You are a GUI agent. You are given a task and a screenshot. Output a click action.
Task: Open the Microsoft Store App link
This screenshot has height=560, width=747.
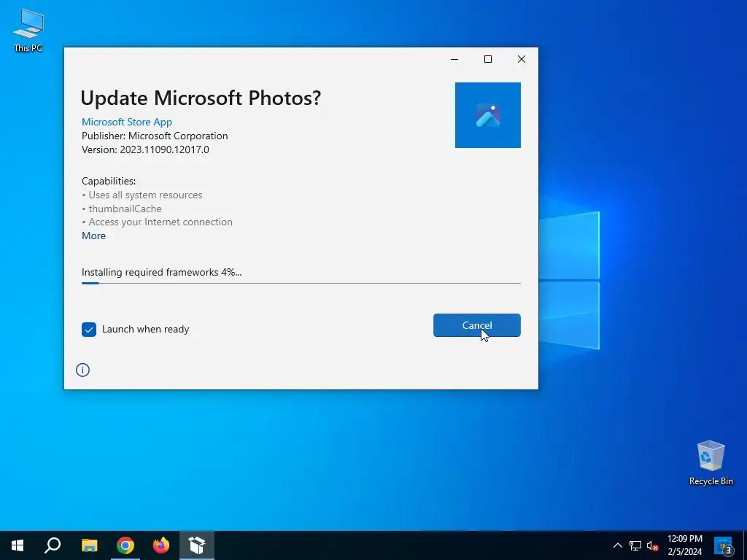coord(127,122)
